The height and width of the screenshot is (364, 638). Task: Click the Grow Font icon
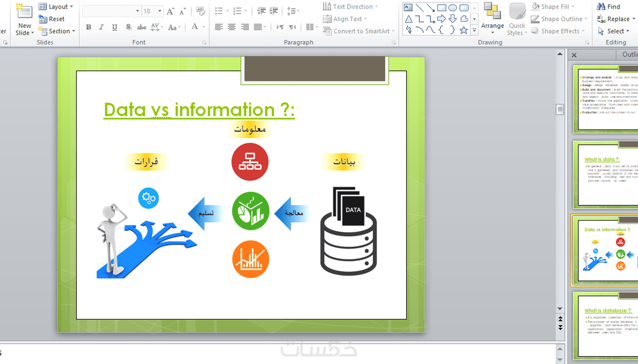coord(170,11)
